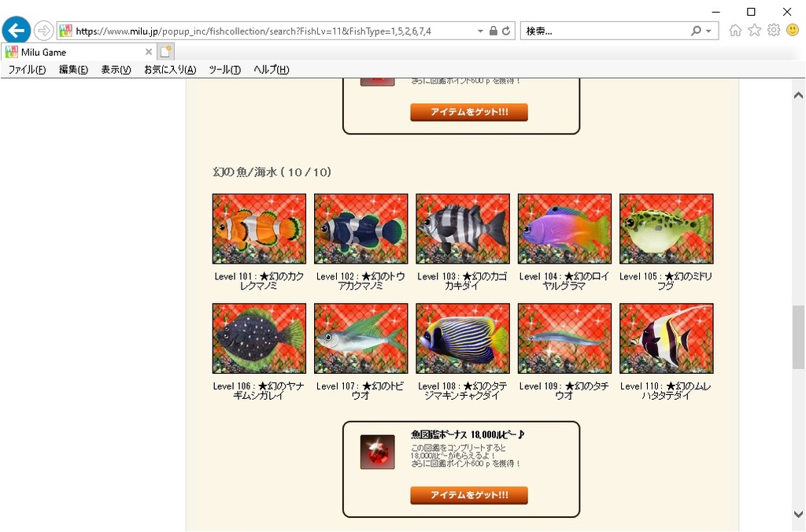Click the refresh page icon
This screenshot has height=532, width=806.
pyautogui.click(x=506, y=31)
